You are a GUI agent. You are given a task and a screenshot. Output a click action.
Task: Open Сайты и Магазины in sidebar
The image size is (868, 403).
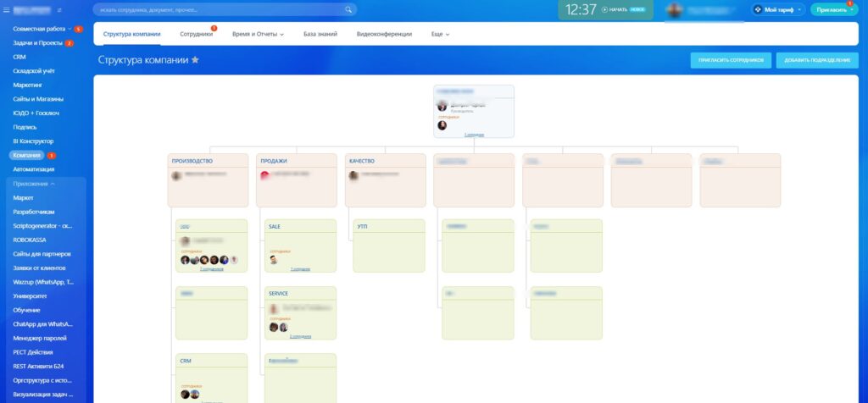[x=38, y=99]
